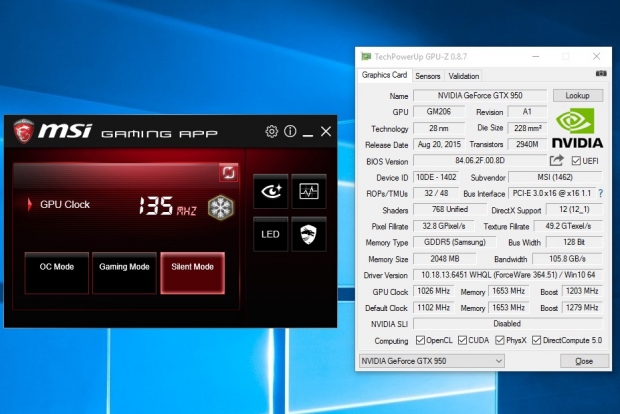Click the Pixel Fillrate value 32.8 GPixel/s
Screen dimensions: 620x414
[444, 226]
